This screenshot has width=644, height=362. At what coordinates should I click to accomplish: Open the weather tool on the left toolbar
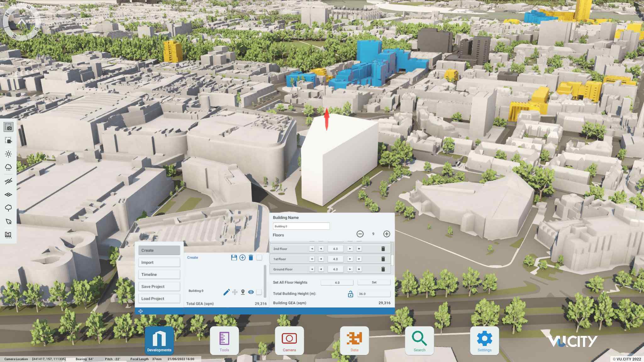[x=8, y=167]
